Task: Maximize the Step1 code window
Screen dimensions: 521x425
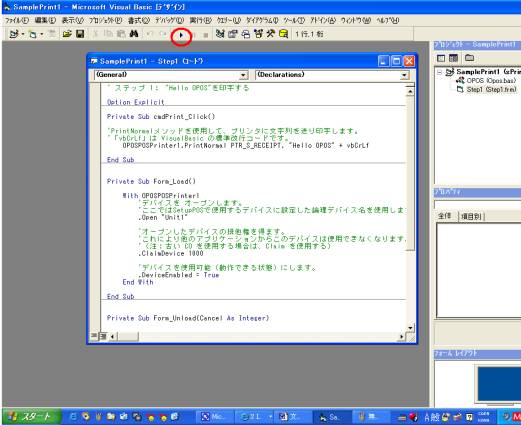Action: pos(396,61)
